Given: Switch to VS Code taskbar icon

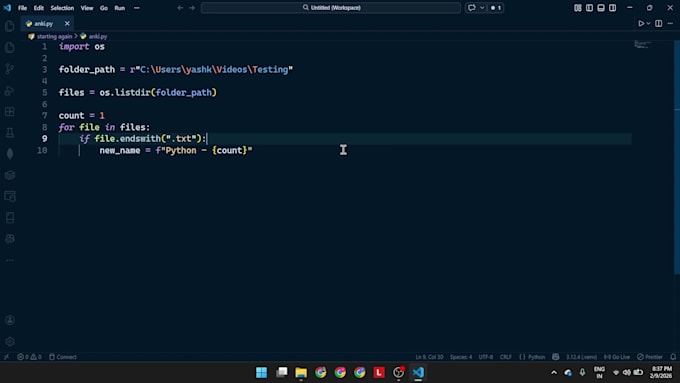Looking at the screenshot, I should coord(418,372).
